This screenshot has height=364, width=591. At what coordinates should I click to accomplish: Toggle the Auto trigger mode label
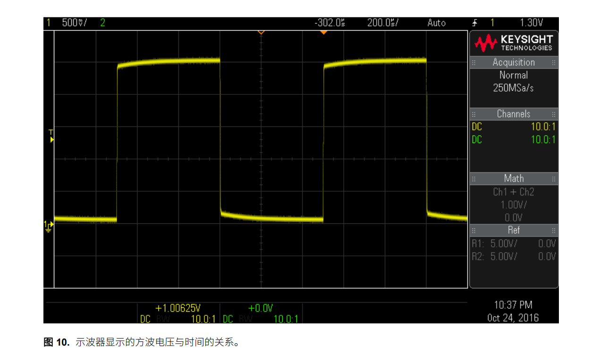[436, 23]
